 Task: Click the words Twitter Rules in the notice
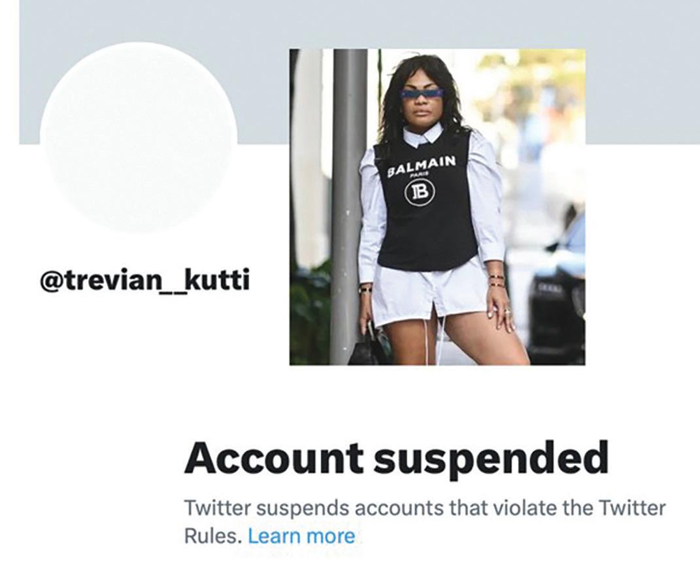pyautogui.click(x=631, y=508)
